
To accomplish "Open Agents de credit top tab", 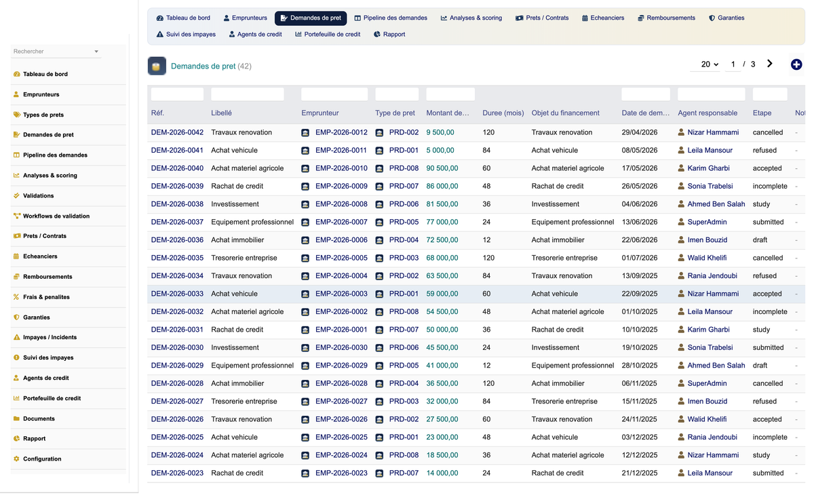I will pos(255,34).
